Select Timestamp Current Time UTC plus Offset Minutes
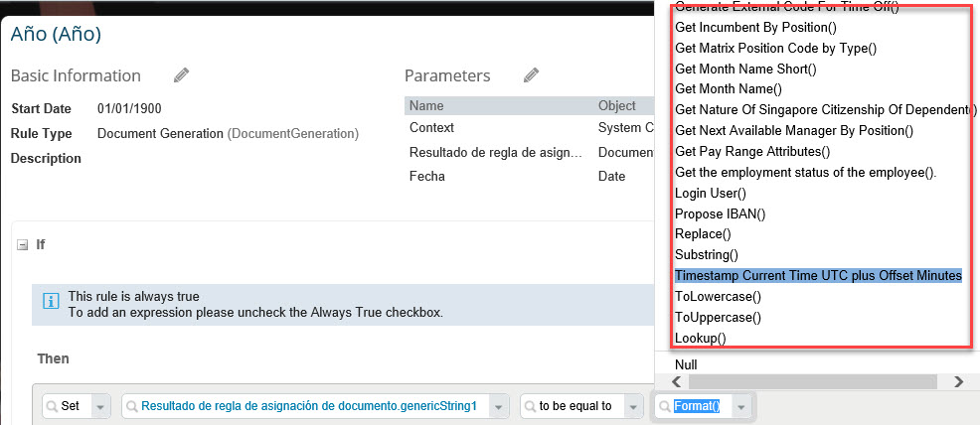Image resolution: width=980 pixels, height=425 pixels. pyautogui.click(x=818, y=275)
